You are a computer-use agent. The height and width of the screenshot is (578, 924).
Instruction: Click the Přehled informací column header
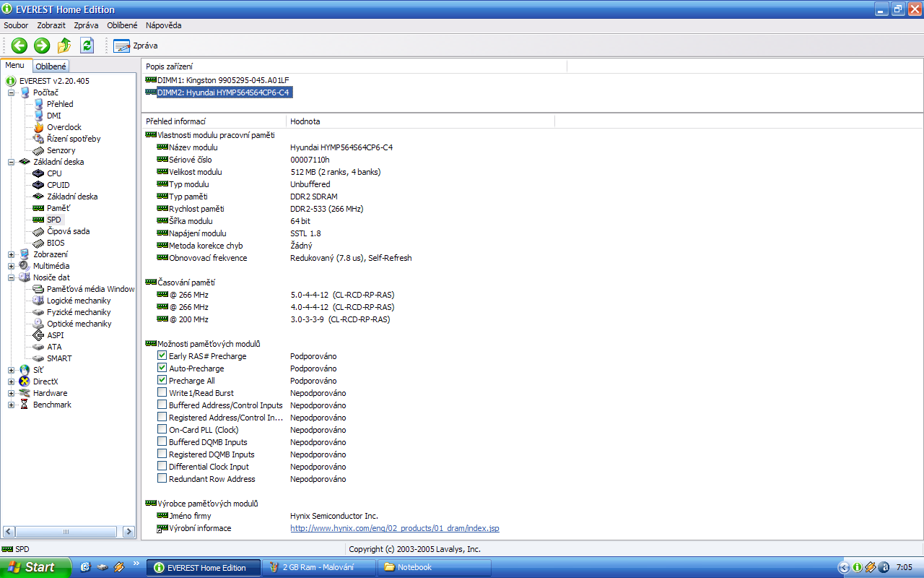214,121
